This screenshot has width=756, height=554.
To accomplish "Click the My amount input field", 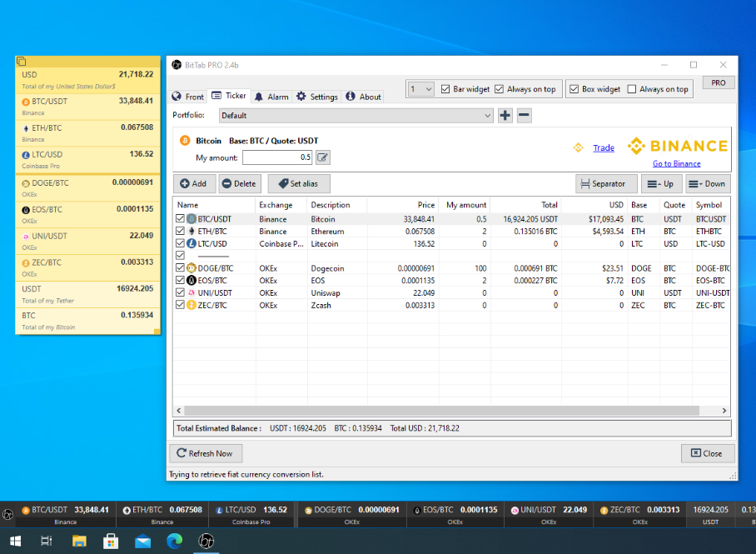I will pos(277,157).
